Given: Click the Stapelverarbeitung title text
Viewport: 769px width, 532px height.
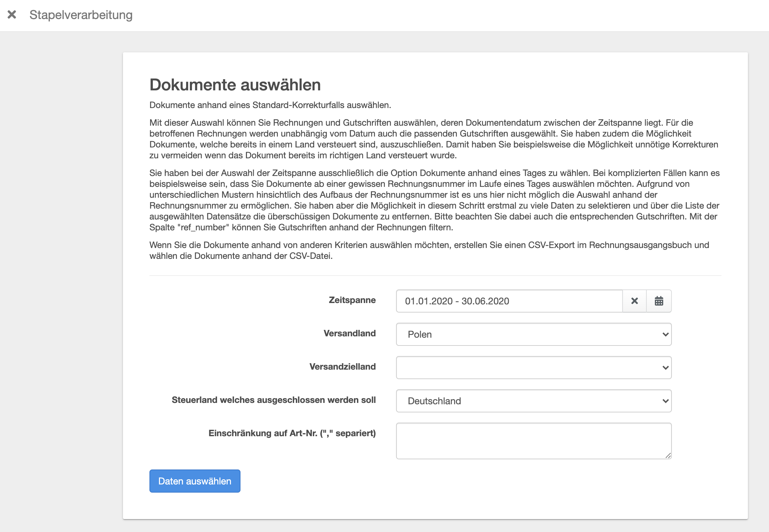Looking at the screenshot, I should 81,15.
